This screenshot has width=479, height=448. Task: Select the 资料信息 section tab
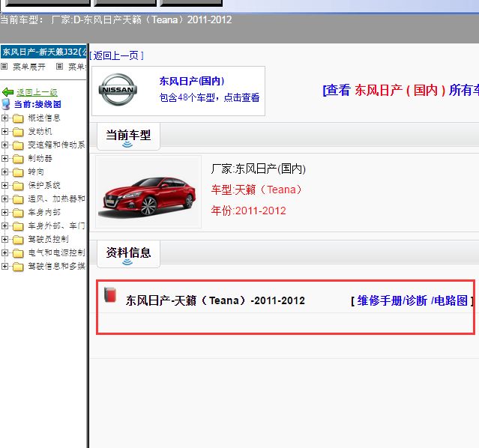point(128,254)
